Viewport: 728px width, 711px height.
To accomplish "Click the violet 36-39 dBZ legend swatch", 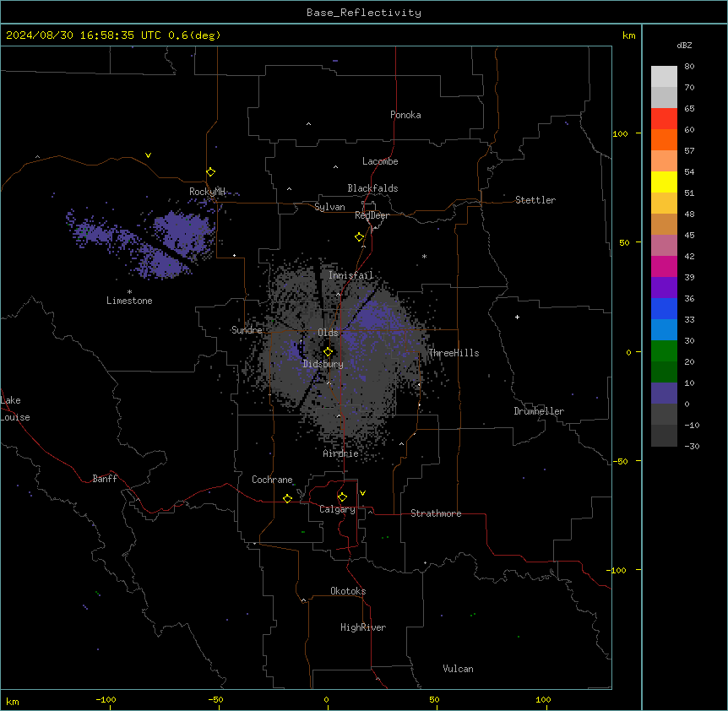I will pyautogui.click(x=664, y=288).
